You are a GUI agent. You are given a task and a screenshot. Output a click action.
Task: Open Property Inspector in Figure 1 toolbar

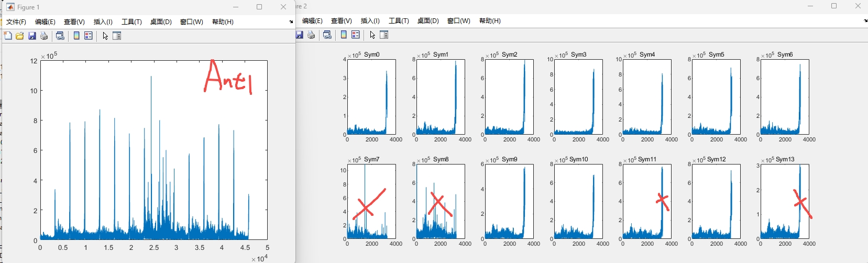tap(117, 36)
